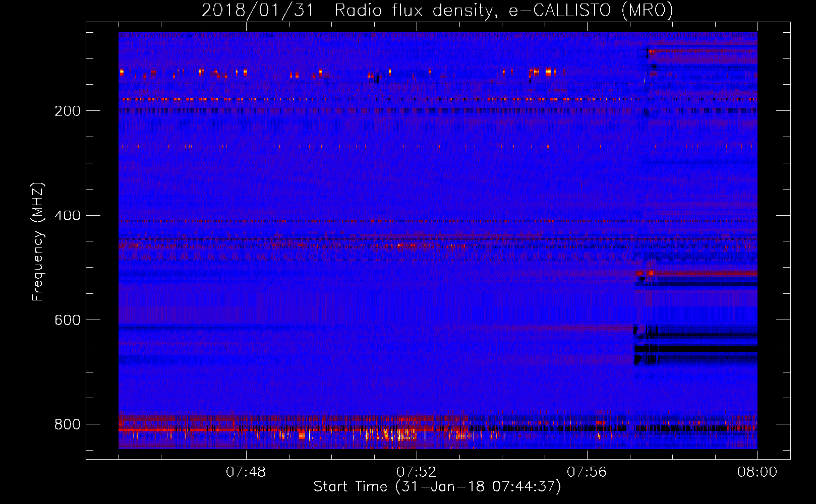The height and width of the screenshot is (504, 816).
Task: Click the 400 frequency tick label
Action: (68, 216)
